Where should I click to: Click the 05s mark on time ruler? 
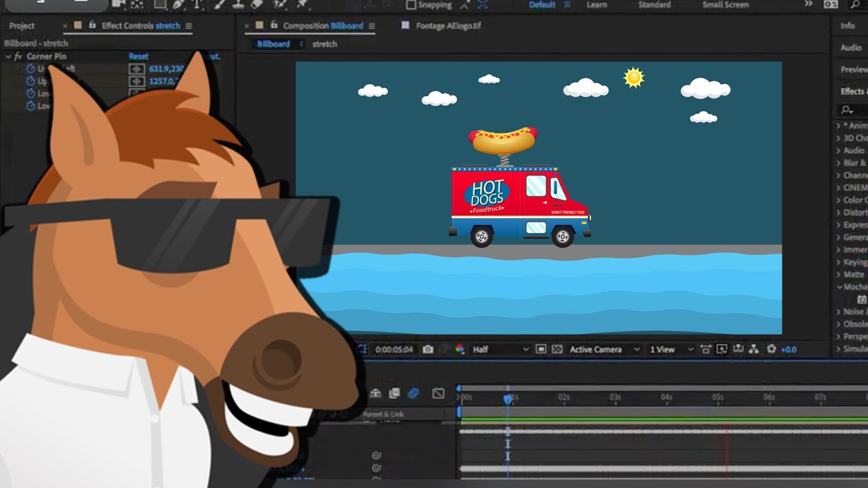[x=717, y=397]
